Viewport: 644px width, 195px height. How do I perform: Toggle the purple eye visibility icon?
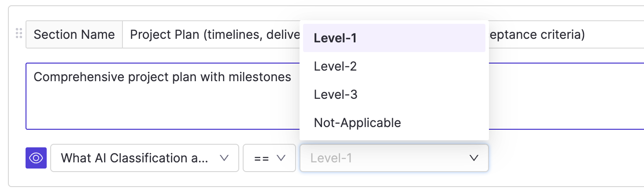click(36, 158)
